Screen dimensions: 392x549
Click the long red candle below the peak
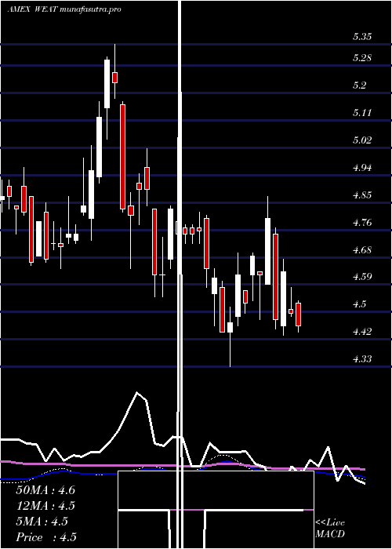pyautogui.click(x=122, y=157)
